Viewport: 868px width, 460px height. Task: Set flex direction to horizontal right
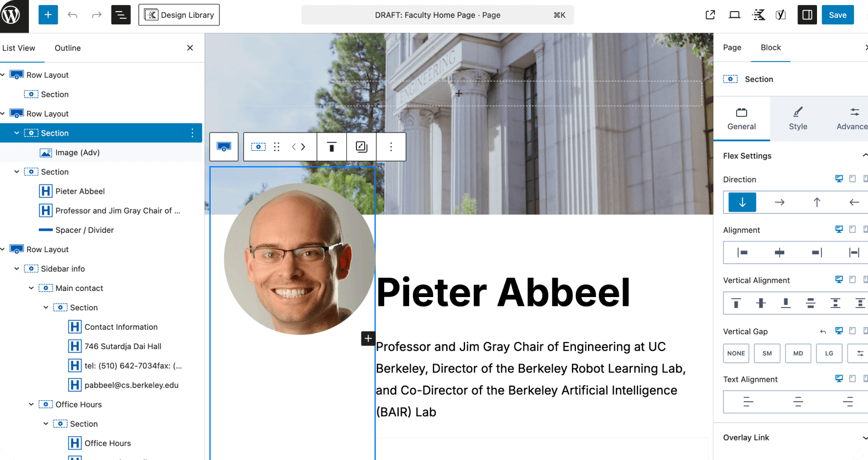pos(779,202)
